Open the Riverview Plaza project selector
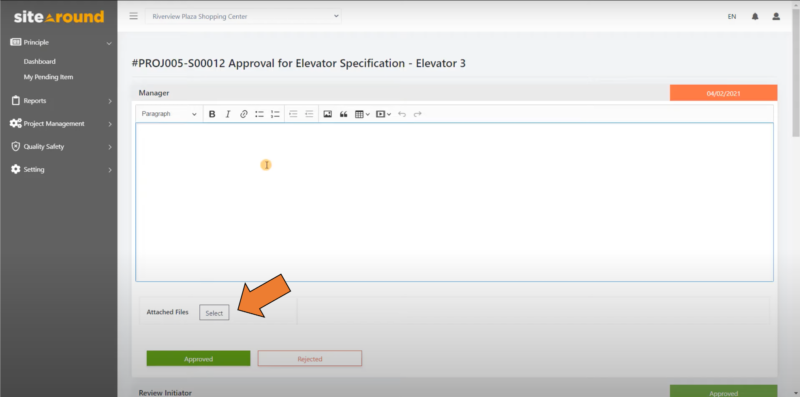The width and height of the screenshot is (800, 397). (243, 16)
